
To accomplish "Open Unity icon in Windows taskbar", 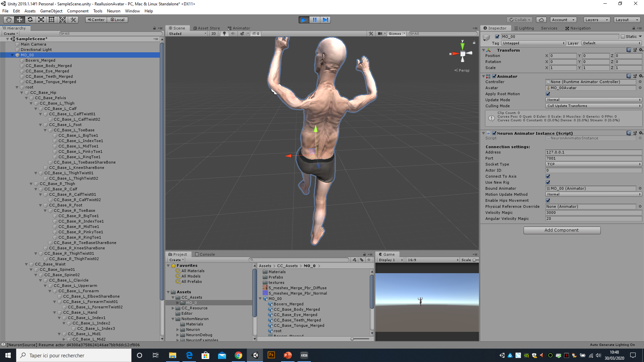I will [255, 355].
